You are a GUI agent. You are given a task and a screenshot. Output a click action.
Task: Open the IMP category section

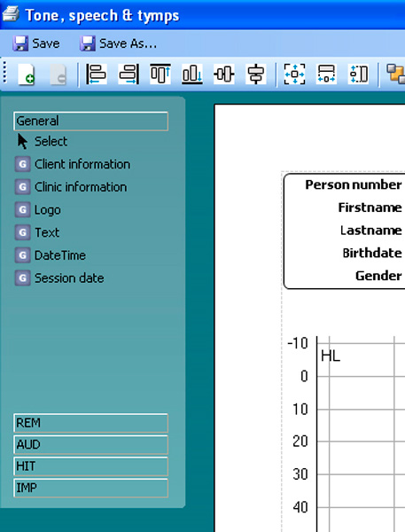point(91,489)
